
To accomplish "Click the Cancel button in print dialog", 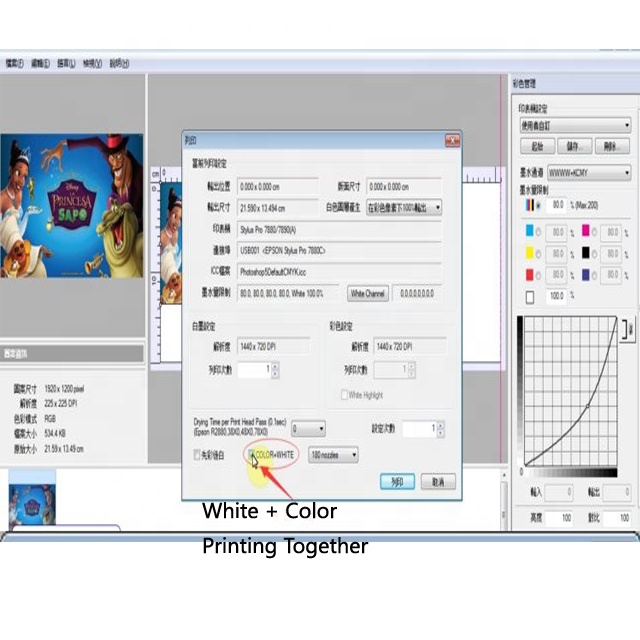I will 438,482.
